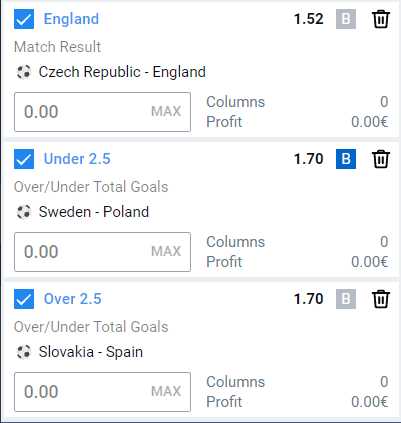401x423 pixels.
Task: Click MAX in the Sweden - Poland stake field
Action: coord(166,251)
